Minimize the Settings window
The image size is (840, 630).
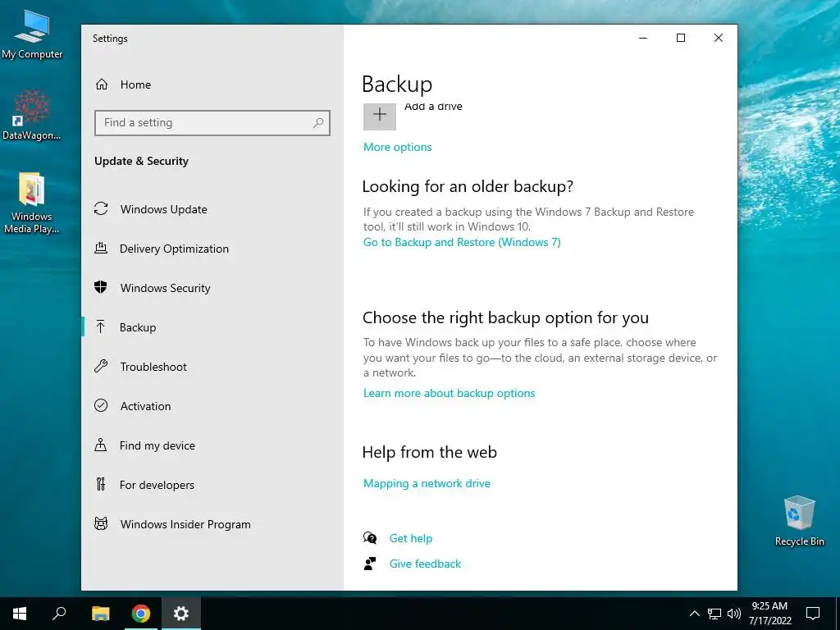643,38
